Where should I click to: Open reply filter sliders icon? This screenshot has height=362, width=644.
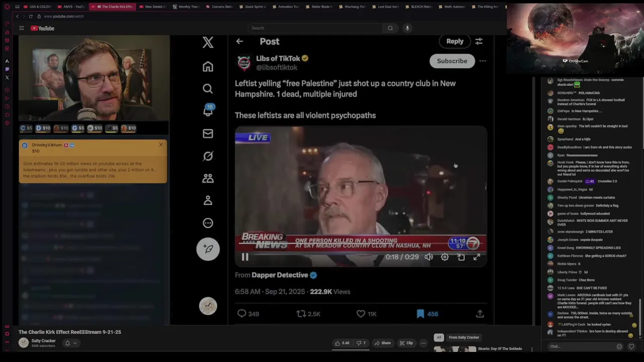click(x=479, y=41)
